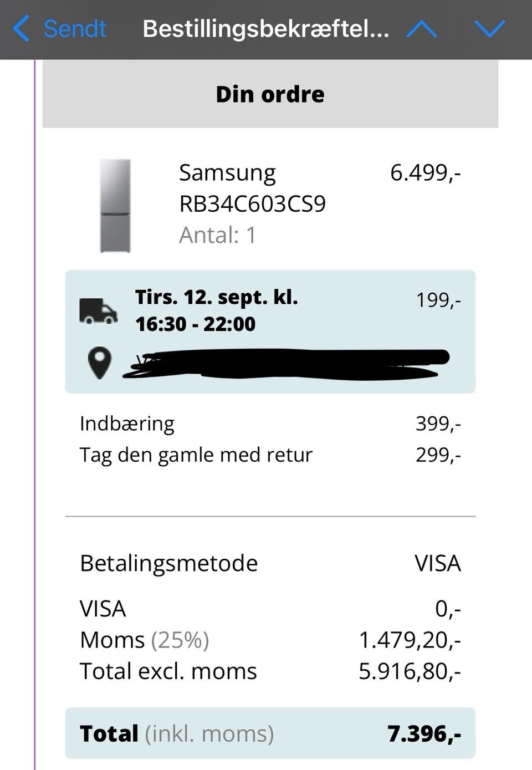Image resolution: width=532 pixels, height=770 pixels.
Task: Tap the 6.499,- product price
Action: [x=425, y=173]
